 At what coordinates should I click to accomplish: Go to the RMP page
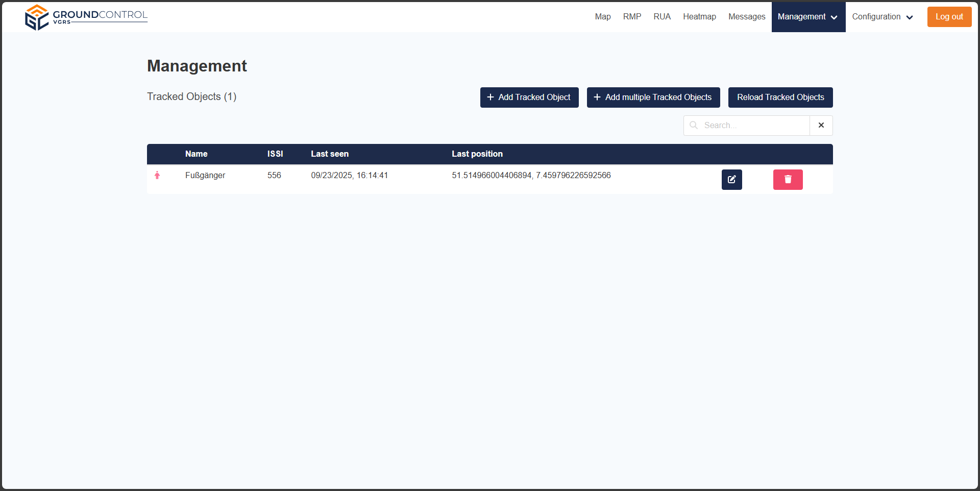click(632, 17)
